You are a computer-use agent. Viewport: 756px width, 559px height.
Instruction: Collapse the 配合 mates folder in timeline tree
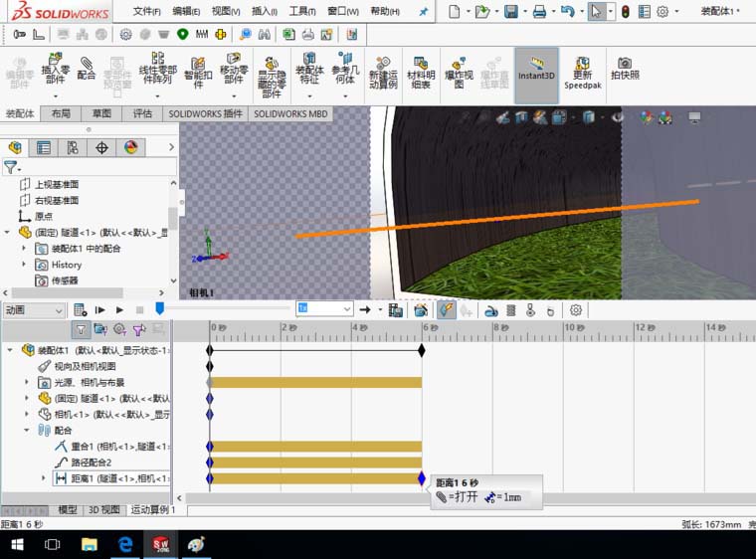[28, 430]
